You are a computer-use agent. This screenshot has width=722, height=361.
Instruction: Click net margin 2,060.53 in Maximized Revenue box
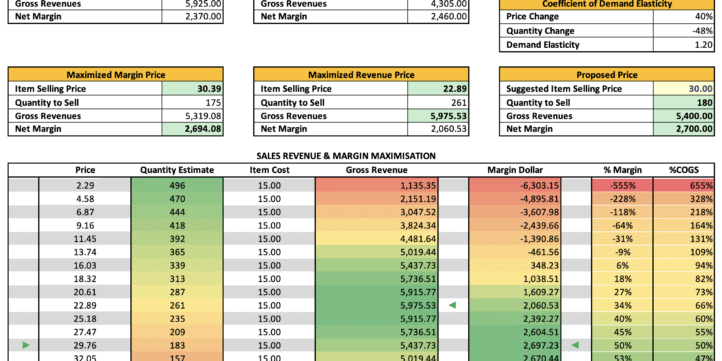pos(438,129)
